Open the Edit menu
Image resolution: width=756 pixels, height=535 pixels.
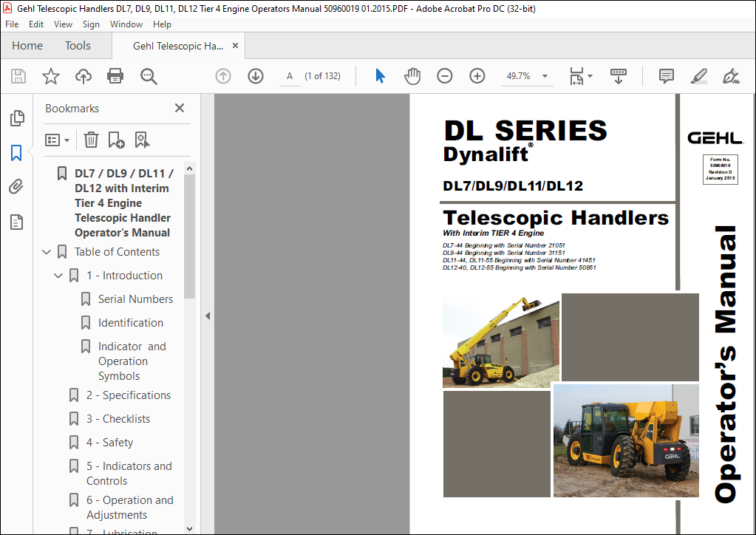pos(36,24)
